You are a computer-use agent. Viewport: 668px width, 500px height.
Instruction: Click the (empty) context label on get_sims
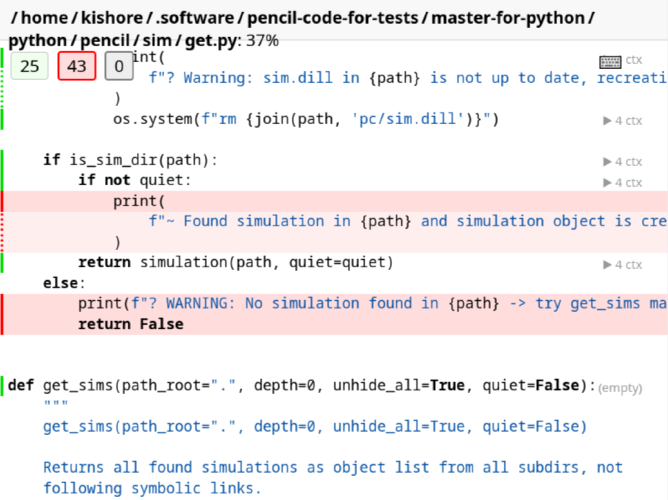619,387
